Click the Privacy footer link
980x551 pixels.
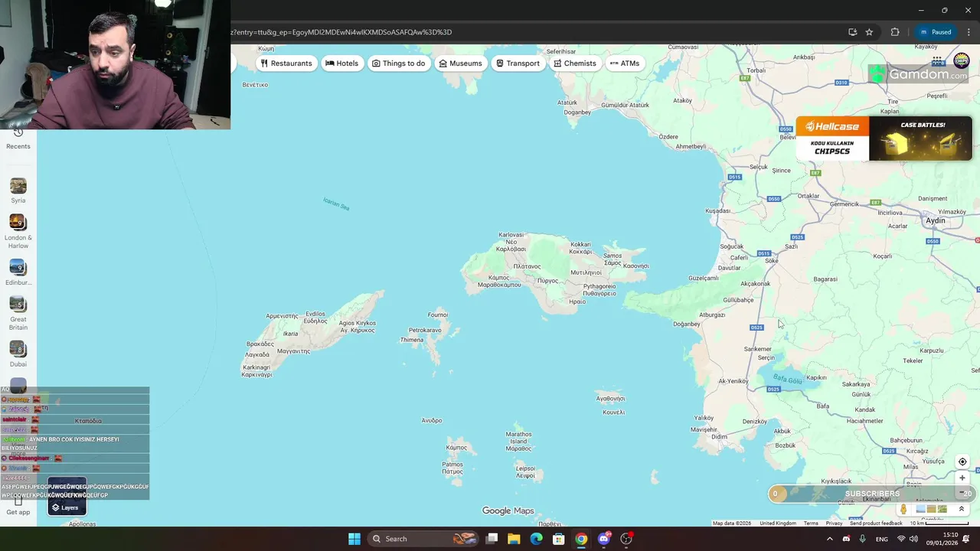(x=834, y=523)
